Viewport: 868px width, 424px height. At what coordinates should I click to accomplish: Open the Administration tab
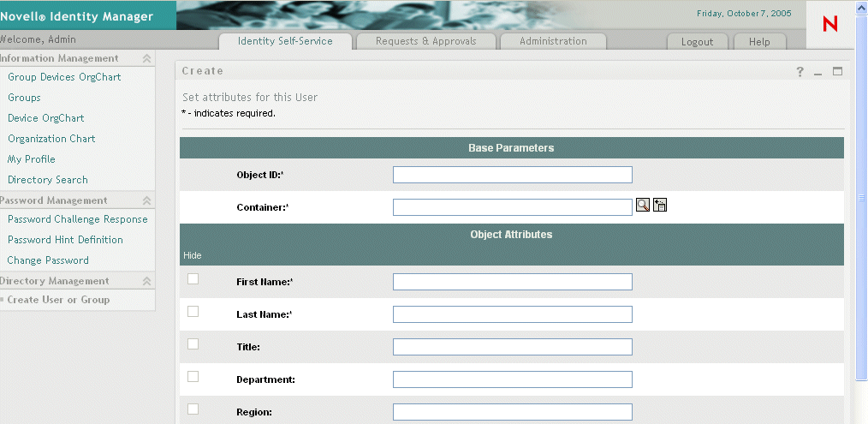(x=553, y=41)
